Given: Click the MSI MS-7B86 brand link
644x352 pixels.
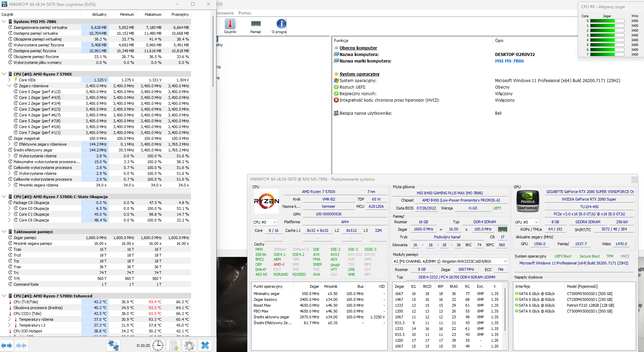Looking at the screenshot, I should pyautogui.click(x=509, y=61).
